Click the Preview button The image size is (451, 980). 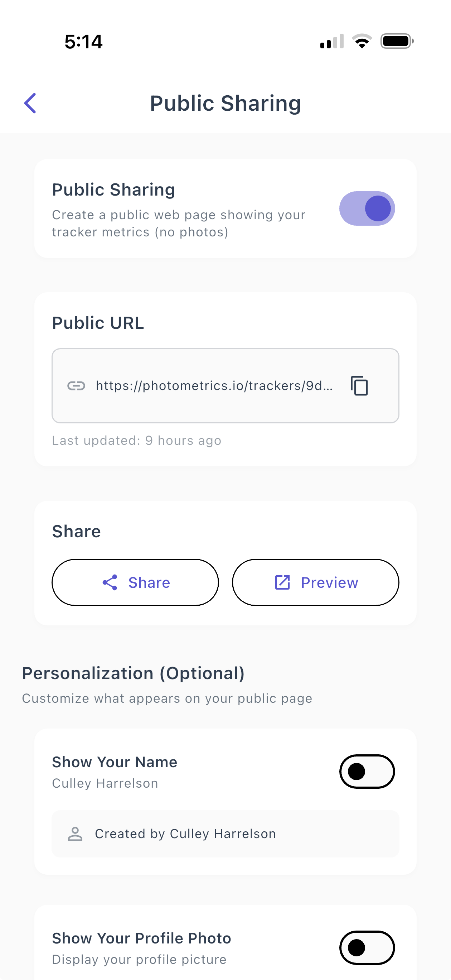[315, 582]
